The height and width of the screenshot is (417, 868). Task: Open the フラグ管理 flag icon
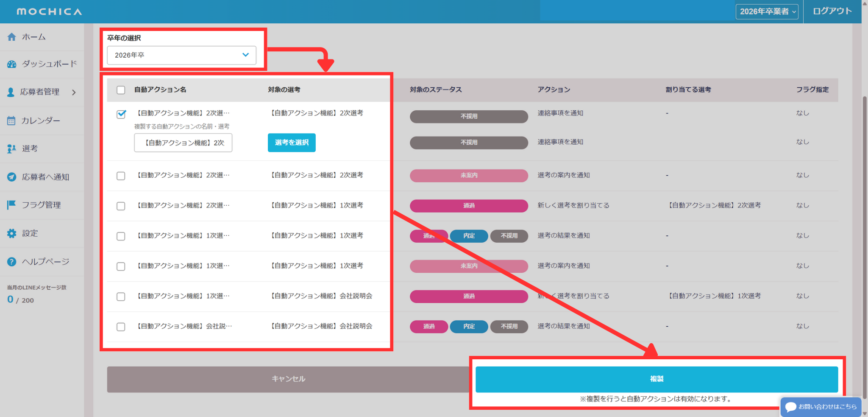pos(11,205)
